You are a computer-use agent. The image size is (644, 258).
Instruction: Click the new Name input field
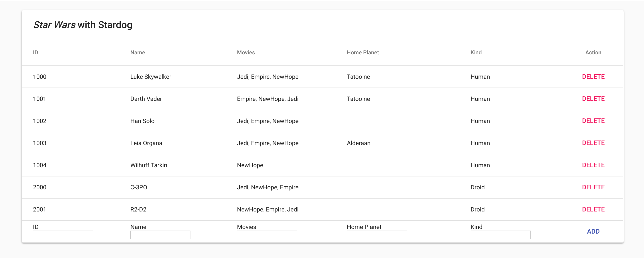160,235
